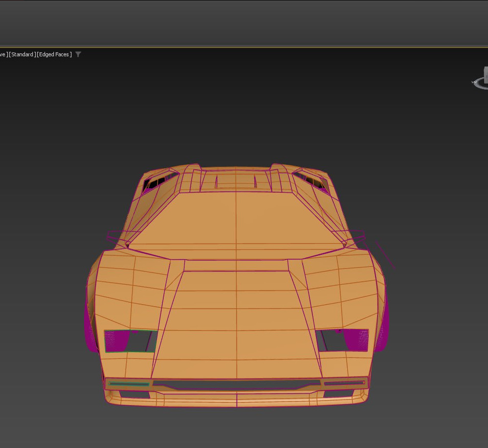This screenshot has height=448, width=488.
Task: Click the ViewCube cube face
Action: (x=486, y=76)
